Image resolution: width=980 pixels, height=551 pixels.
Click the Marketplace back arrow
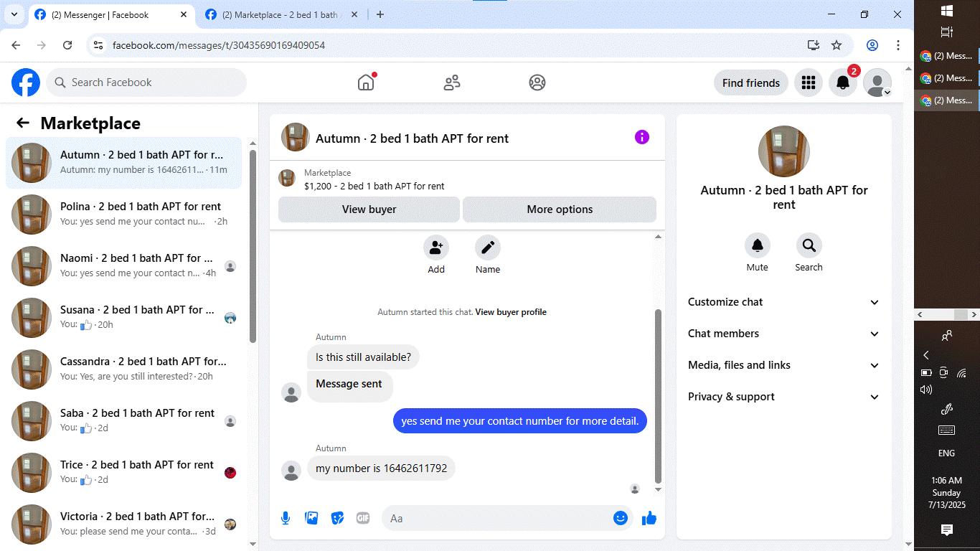pos(23,123)
